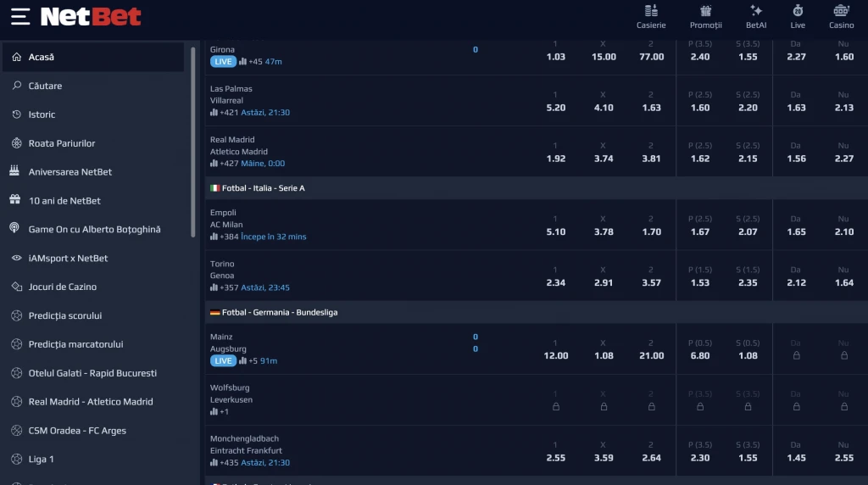This screenshot has height=485, width=868.
Task: Select odds 5.20 for Las Palmas win
Action: pyautogui.click(x=555, y=108)
